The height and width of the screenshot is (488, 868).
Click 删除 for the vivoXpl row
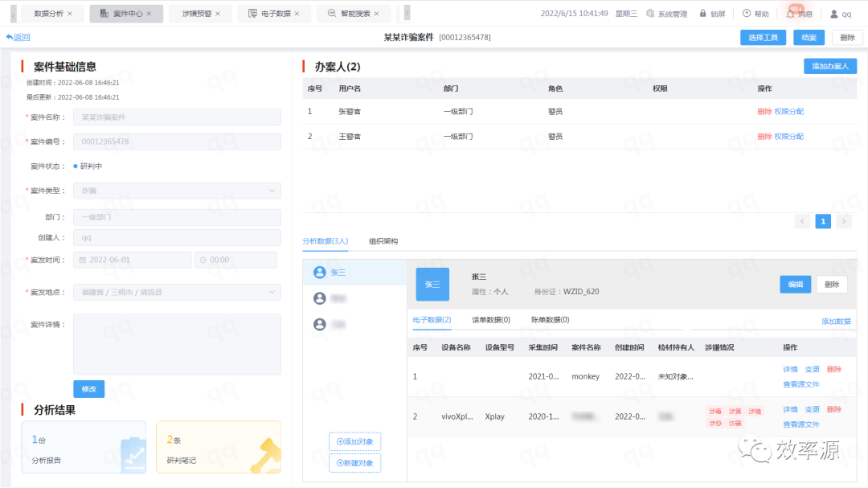pos(834,409)
